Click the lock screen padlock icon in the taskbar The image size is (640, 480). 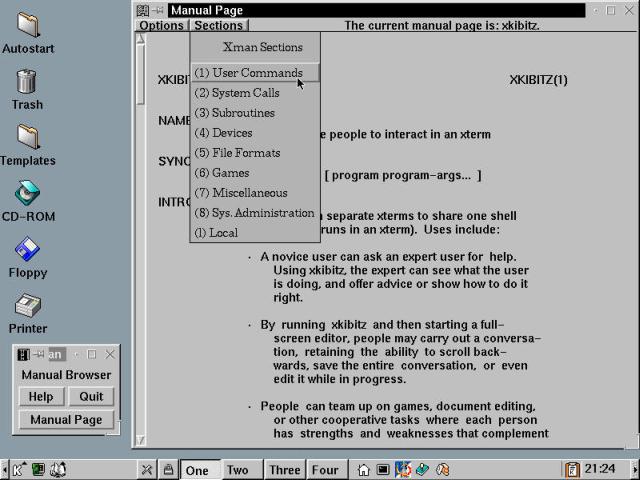(169, 469)
